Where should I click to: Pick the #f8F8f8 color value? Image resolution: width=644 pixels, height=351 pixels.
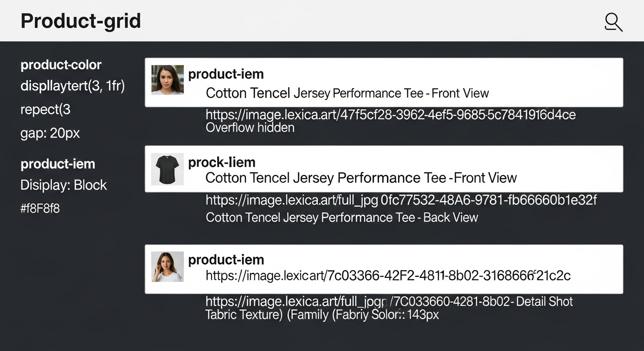40,209
